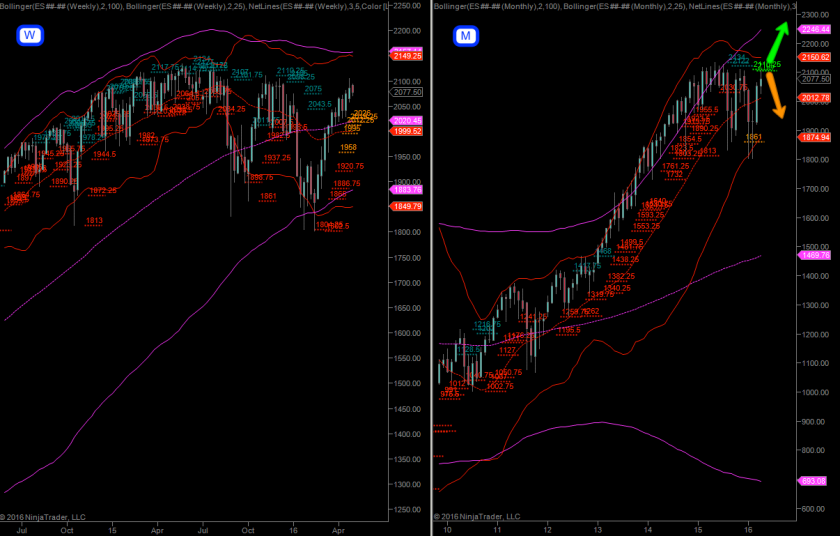Click the teal 2043.5 net line label
Screen dimensions: 840x536
coord(320,104)
